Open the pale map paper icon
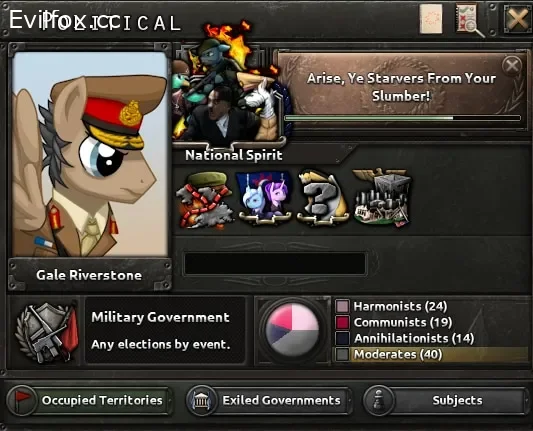The width and height of the screenshot is (533, 431). [x=431, y=19]
